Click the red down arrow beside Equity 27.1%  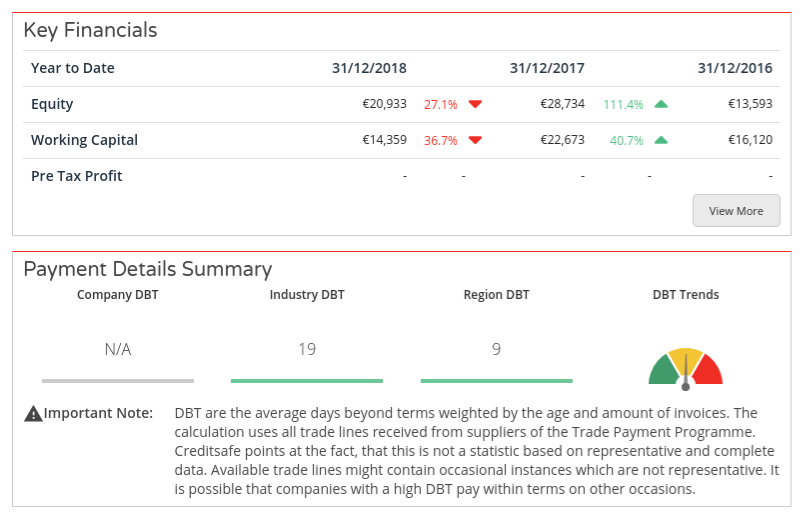point(475,104)
